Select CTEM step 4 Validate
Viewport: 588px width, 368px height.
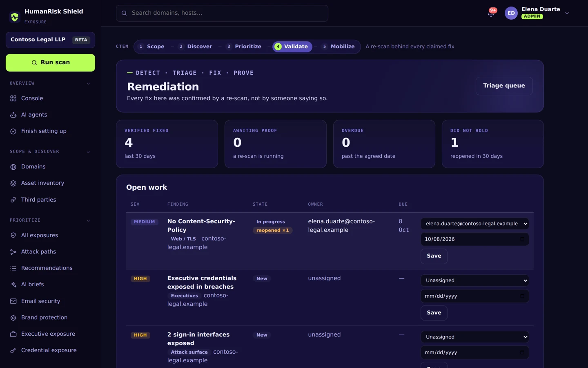[x=292, y=47]
